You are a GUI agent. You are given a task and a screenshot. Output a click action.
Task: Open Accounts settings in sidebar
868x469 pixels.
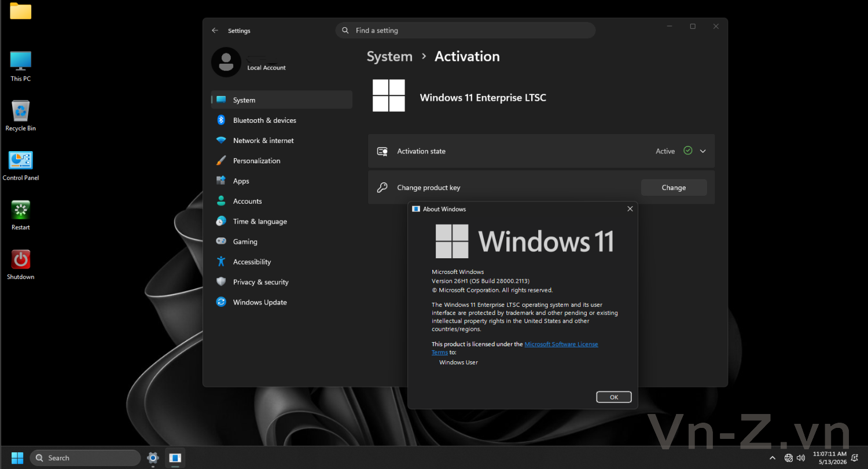click(282, 201)
